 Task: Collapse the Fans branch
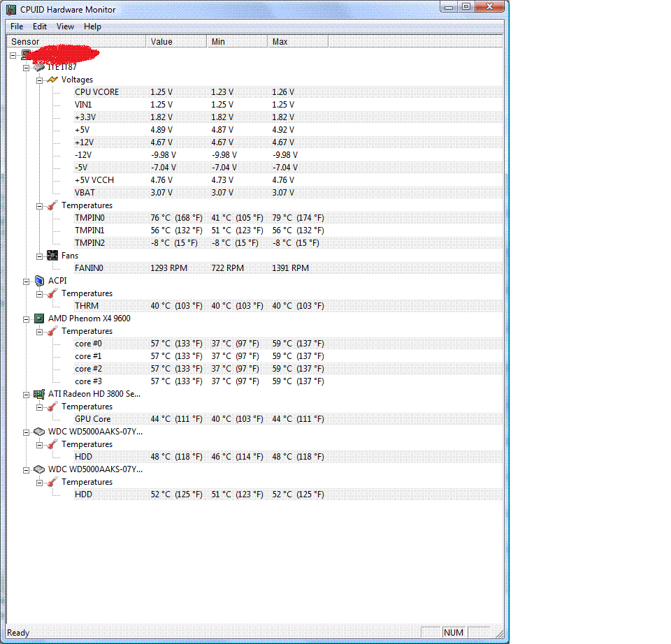pyautogui.click(x=39, y=256)
